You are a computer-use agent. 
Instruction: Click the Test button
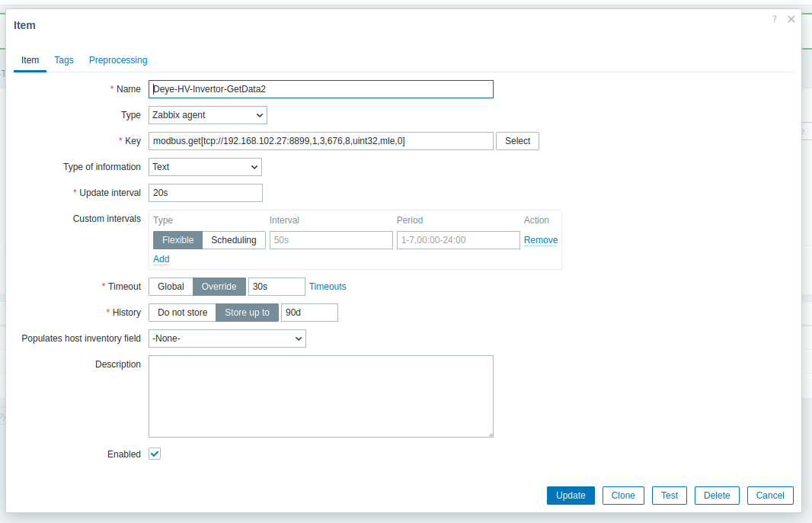point(669,496)
